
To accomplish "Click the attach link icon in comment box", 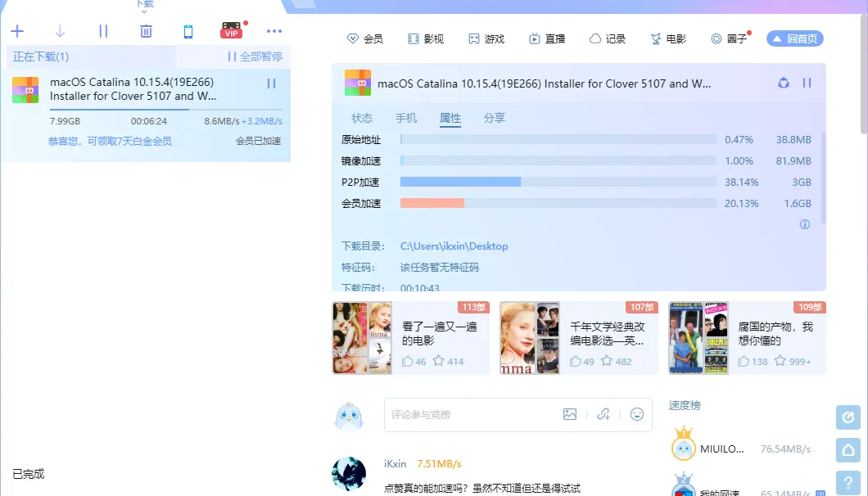I will point(604,414).
